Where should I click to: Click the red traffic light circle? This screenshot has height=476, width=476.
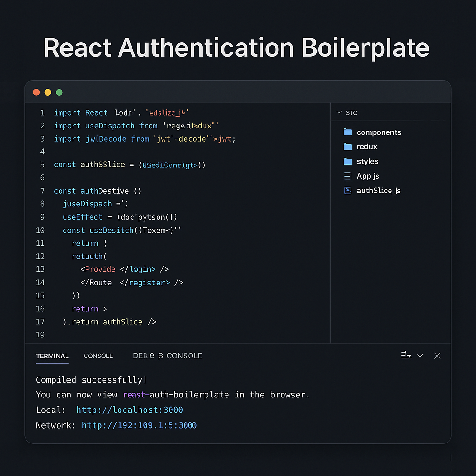tap(36, 92)
